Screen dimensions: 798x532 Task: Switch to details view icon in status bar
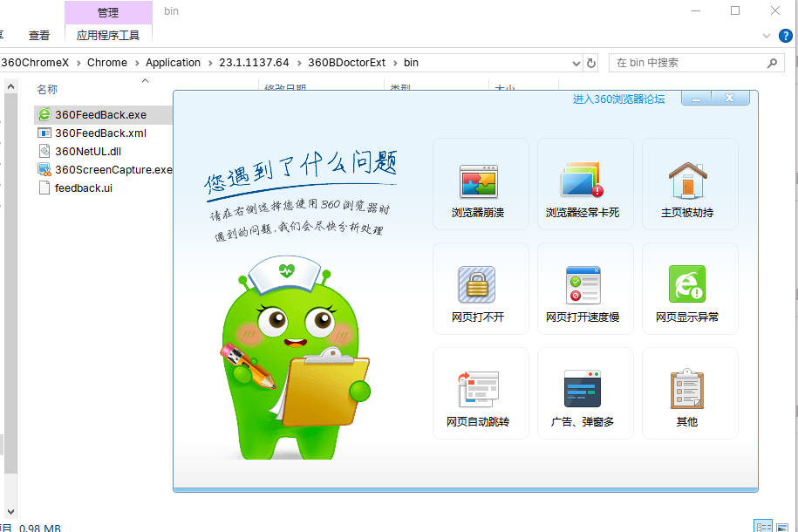(762, 527)
